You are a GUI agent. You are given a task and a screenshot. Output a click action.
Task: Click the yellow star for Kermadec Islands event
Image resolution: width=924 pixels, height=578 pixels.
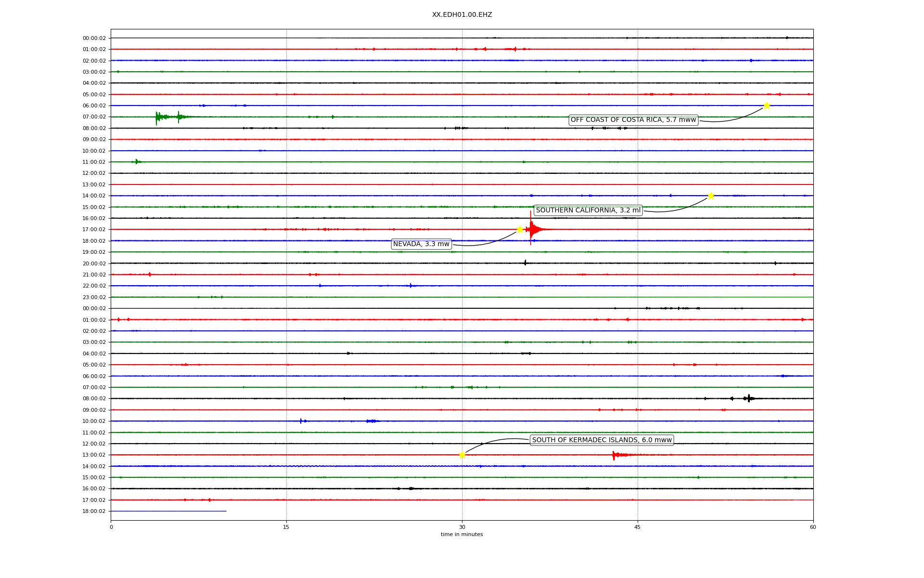click(x=462, y=455)
